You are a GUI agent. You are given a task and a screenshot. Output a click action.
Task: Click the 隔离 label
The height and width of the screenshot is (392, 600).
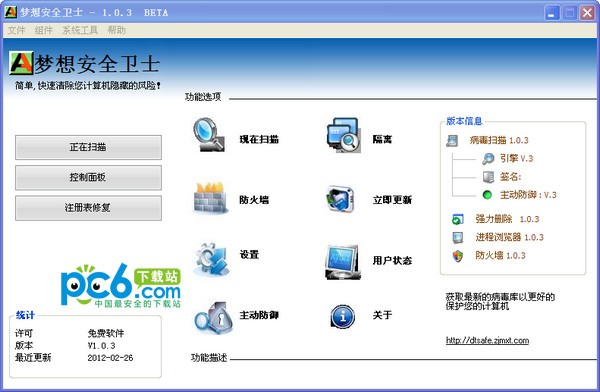tap(382, 139)
